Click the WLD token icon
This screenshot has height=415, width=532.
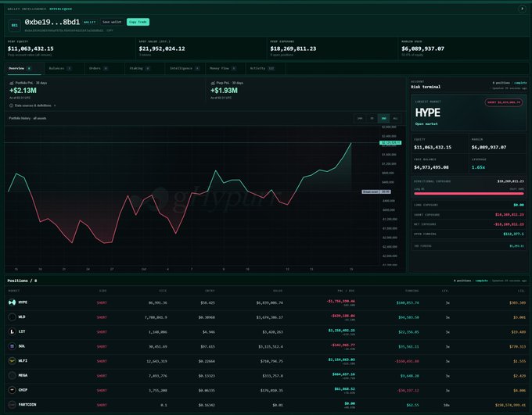click(12, 317)
